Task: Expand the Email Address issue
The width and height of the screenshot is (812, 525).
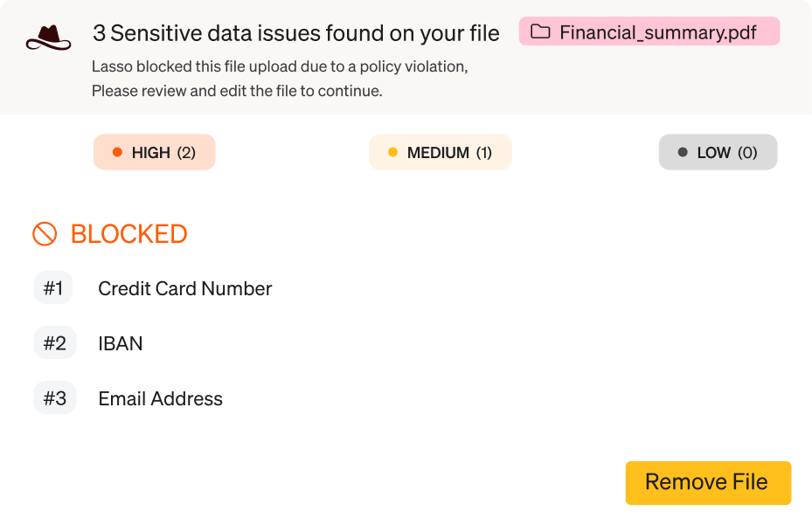Action: click(x=160, y=398)
